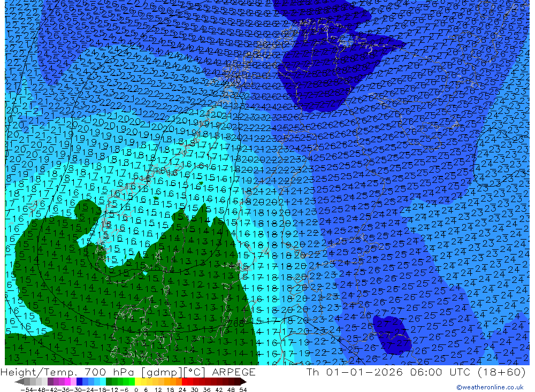
Task: Select the 'Th 01-01-2026 06:00 UTC' timestamp
Action: pyautogui.click(x=388, y=372)
